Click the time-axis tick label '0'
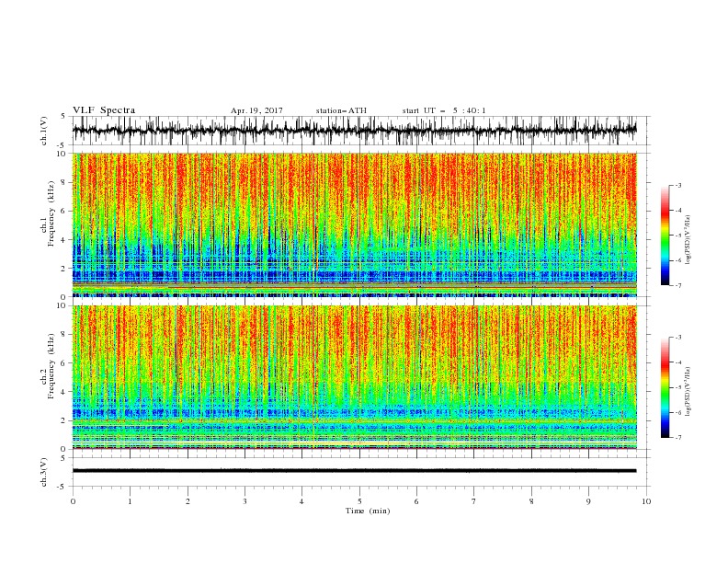 (x=73, y=501)
